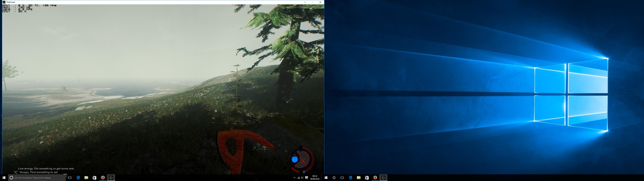Open File Explorer from left taskbar

[x=86, y=178]
